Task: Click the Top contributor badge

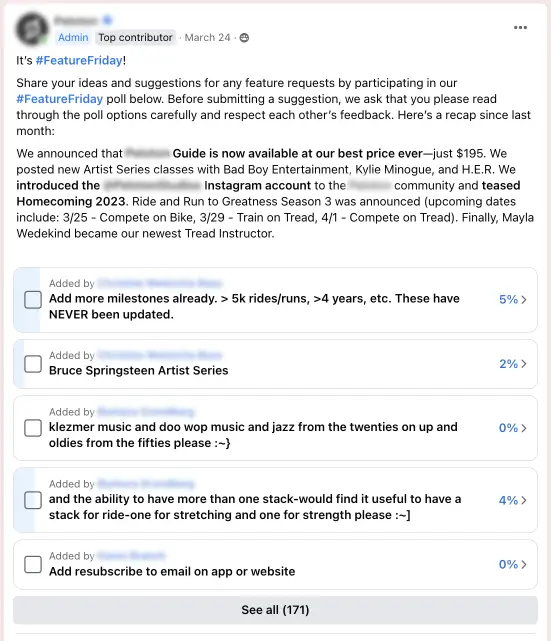Action: tap(135, 38)
